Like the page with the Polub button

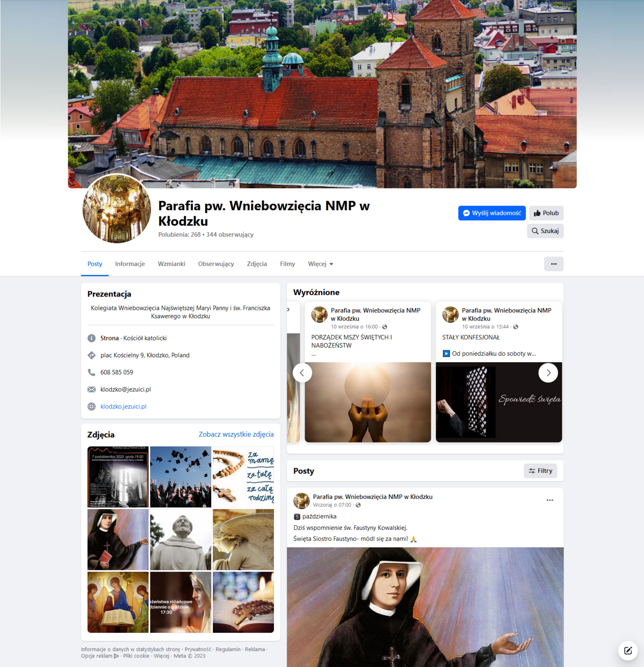point(546,213)
